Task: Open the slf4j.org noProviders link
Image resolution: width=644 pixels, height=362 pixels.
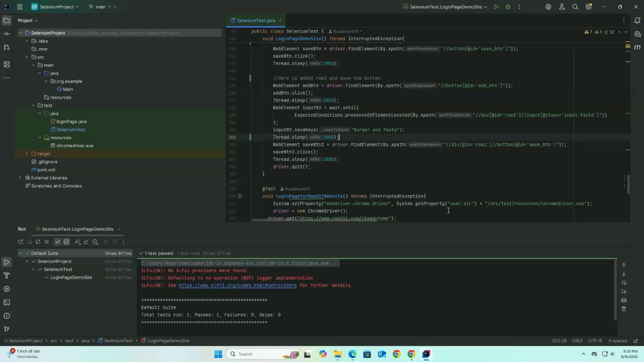Action: [x=237, y=286]
